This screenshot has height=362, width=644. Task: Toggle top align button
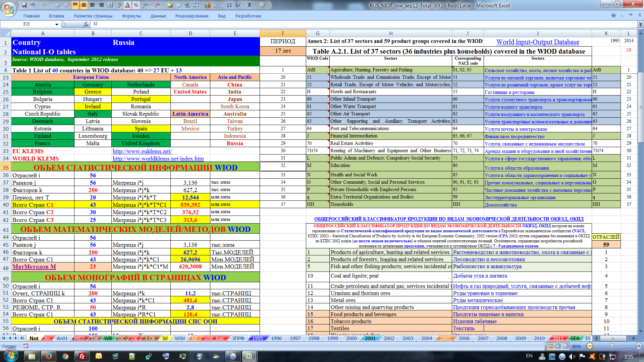(75, 5)
